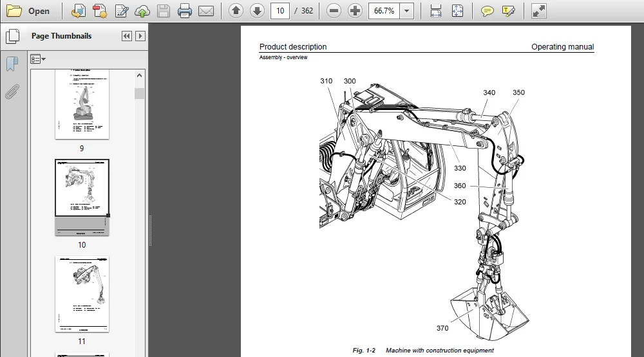Click the zoom in plus button
The image size is (644, 357).
coord(355,11)
